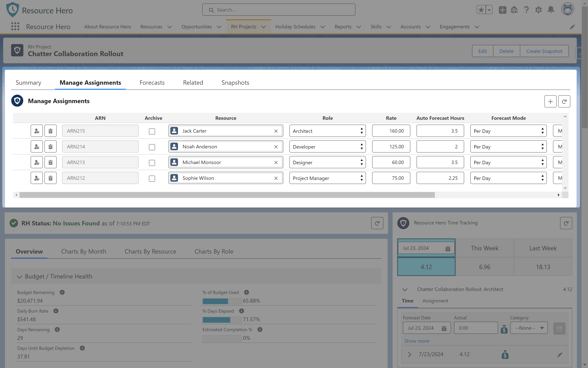588x368 pixels.
Task: Switch to Forecasts tab
Action: (152, 83)
